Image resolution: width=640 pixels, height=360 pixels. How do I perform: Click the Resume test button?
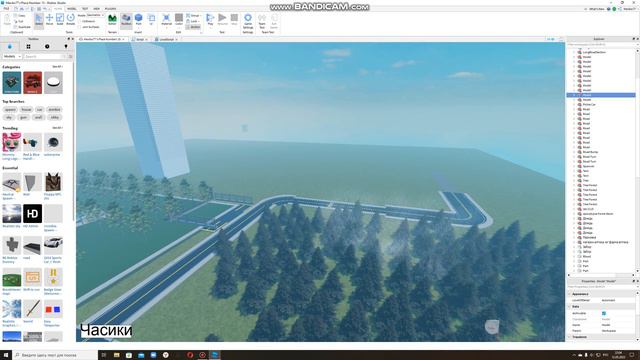222,20
